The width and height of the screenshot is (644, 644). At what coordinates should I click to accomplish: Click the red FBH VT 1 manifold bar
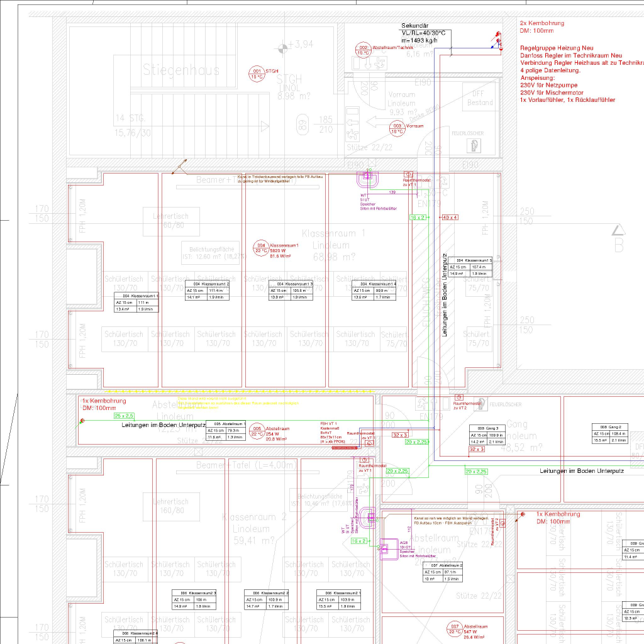coord(345,448)
